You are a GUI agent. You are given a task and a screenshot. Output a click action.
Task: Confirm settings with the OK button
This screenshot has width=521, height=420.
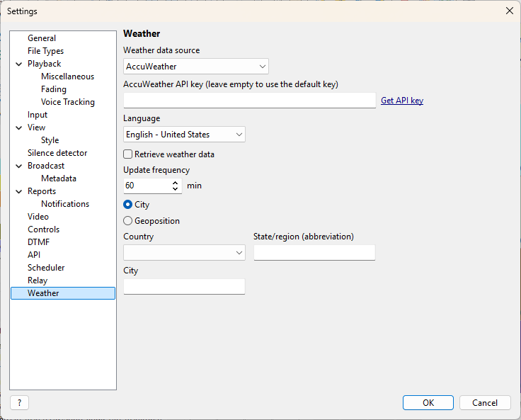point(428,403)
